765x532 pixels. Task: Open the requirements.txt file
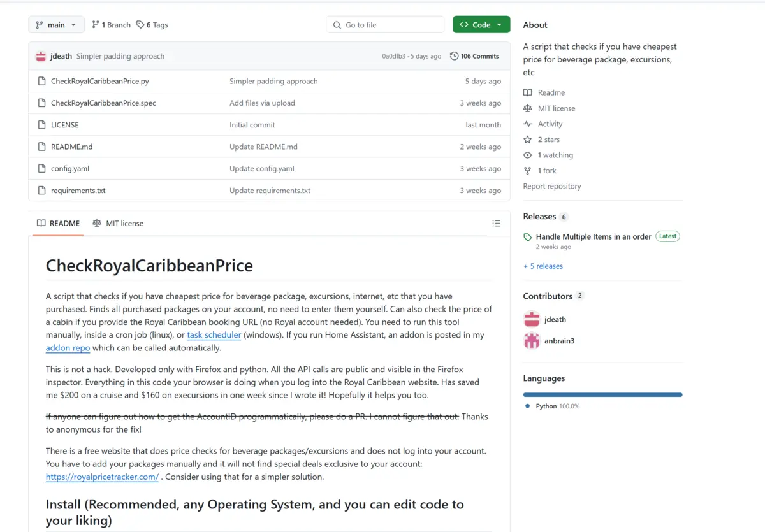tap(78, 190)
